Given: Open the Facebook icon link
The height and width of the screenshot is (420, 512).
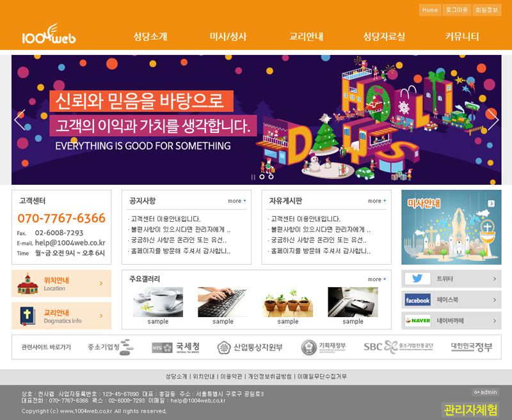Looking at the screenshot, I should point(417,300).
